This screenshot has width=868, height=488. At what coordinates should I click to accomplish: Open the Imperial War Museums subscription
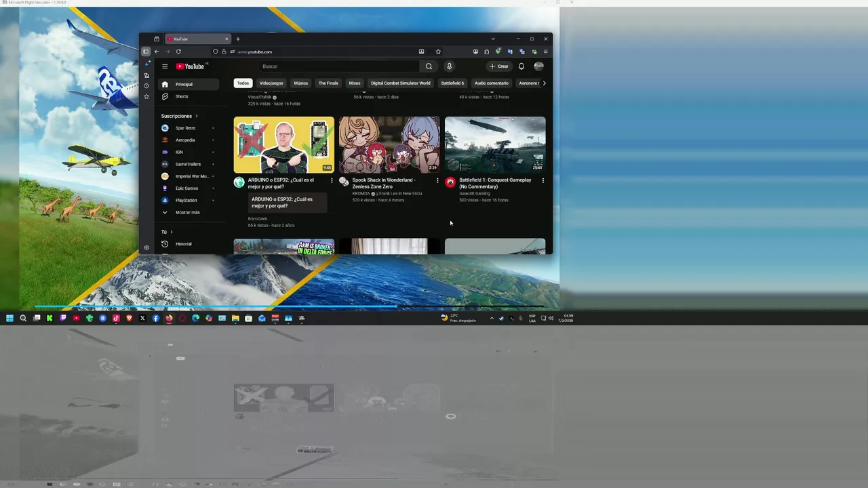[x=189, y=176]
